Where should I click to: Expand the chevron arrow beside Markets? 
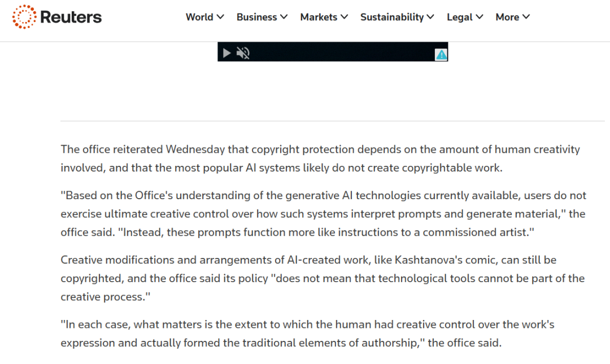[345, 17]
